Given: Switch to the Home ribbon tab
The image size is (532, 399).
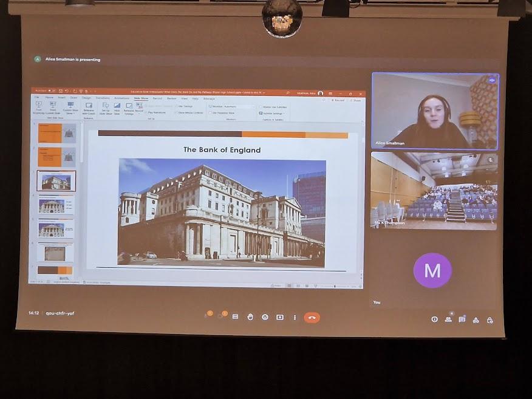Looking at the screenshot, I should [x=49, y=97].
